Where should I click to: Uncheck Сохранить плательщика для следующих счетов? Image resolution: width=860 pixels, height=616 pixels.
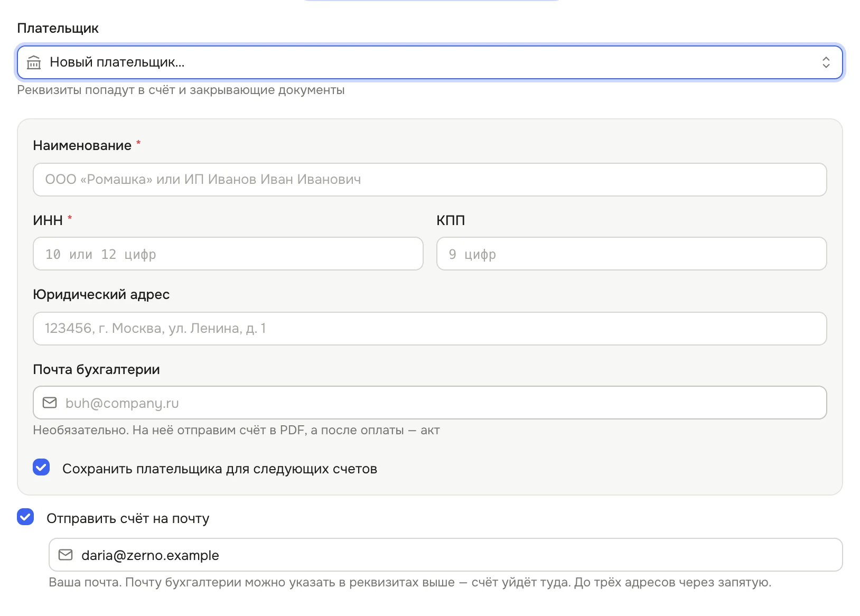[41, 467]
